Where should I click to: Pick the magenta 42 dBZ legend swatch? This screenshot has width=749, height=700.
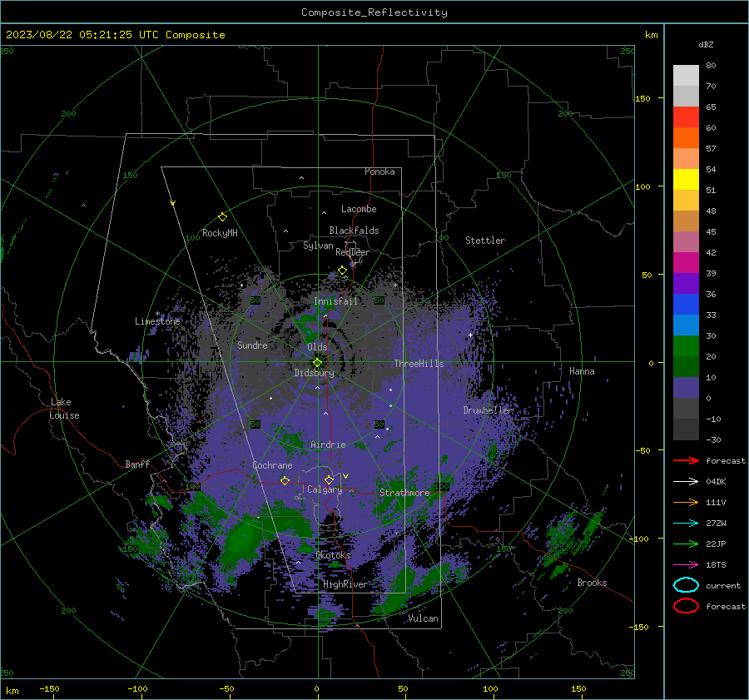click(686, 262)
